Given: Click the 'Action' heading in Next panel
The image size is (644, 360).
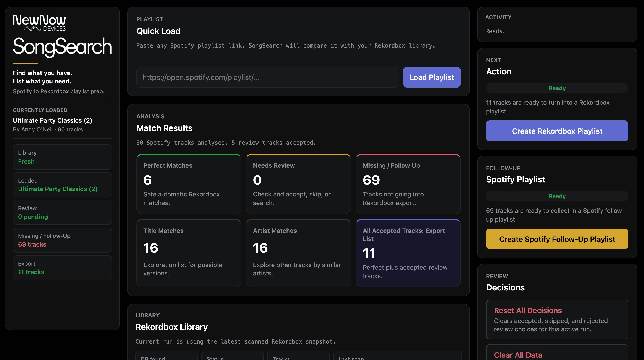Looking at the screenshot, I should (x=498, y=71).
